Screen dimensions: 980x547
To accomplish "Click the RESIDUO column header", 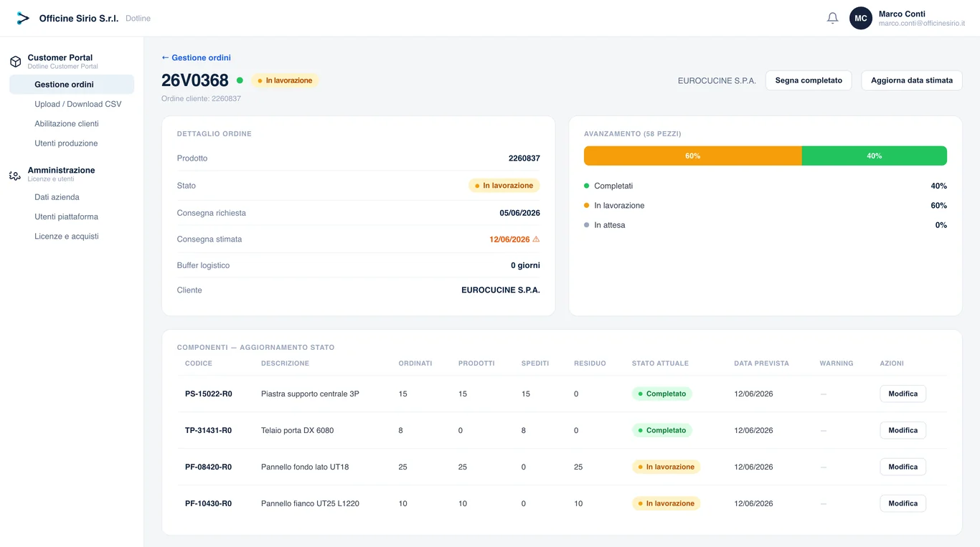I will pos(590,363).
